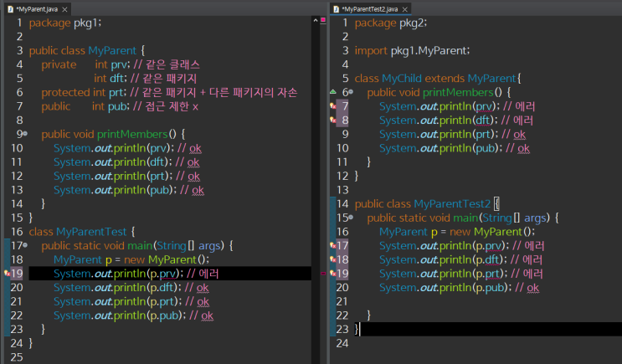Click underlined 'p.prv' on line 17 of MyParentTest2.java
The height and width of the screenshot is (364, 622).
tap(488, 246)
